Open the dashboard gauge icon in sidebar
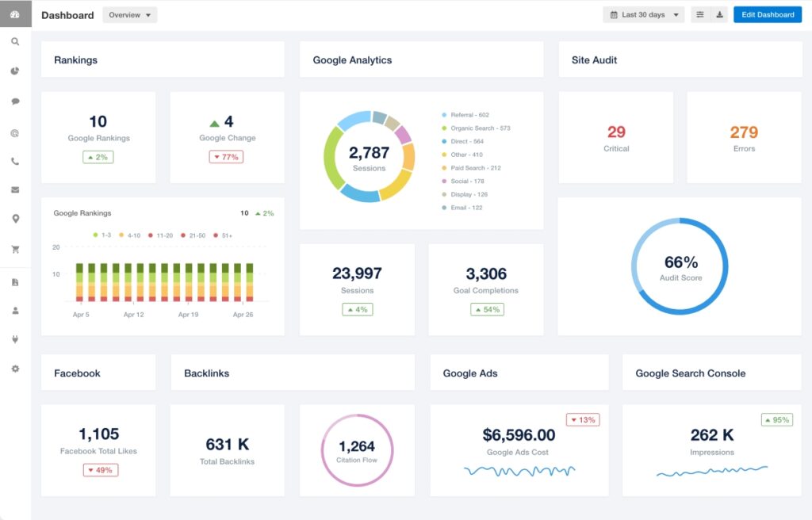 (x=15, y=14)
